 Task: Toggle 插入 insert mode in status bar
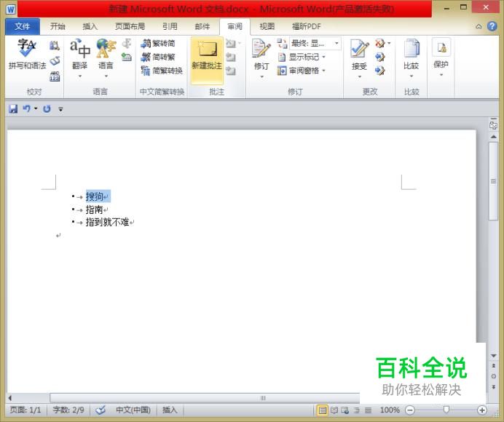coord(170,410)
